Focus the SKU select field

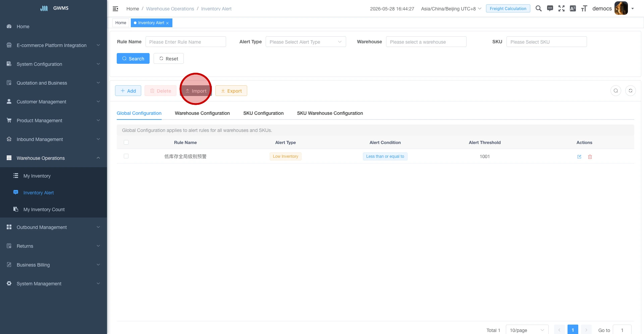(546, 42)
